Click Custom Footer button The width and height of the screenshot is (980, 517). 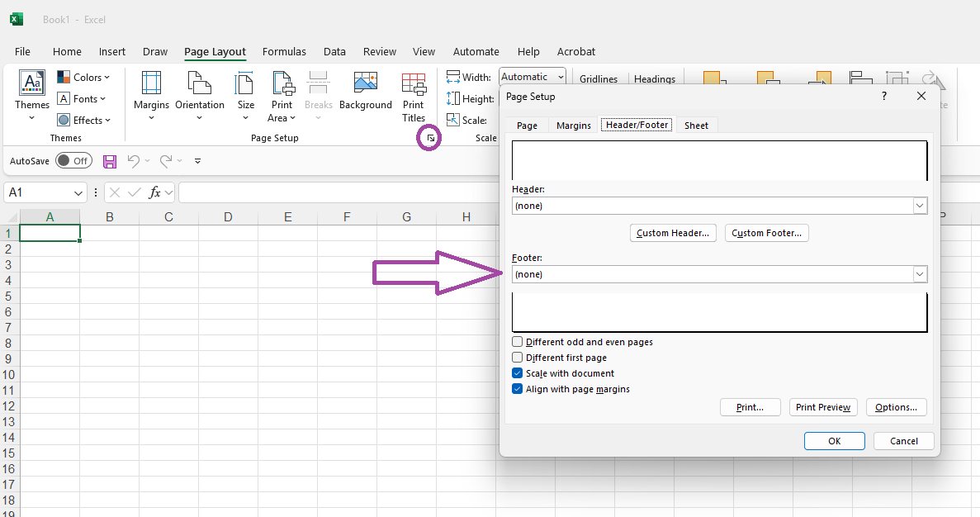[766, 233]
